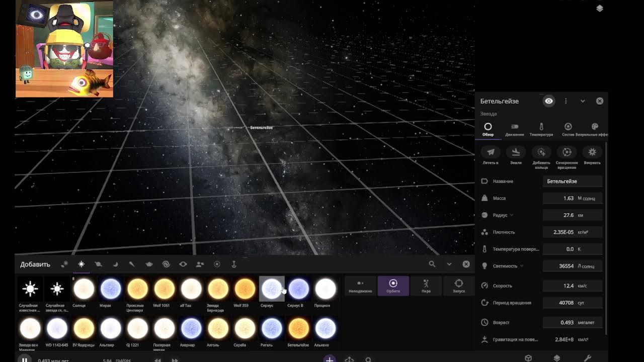
Task: Pick the Проксима Центавра star
Action: (x=137, y=289)
